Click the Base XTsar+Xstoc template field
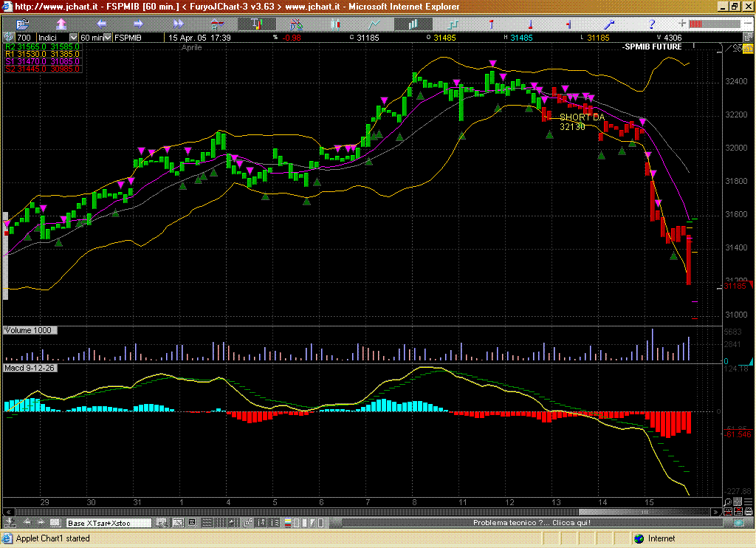756x548 pixels. point(109,523)
